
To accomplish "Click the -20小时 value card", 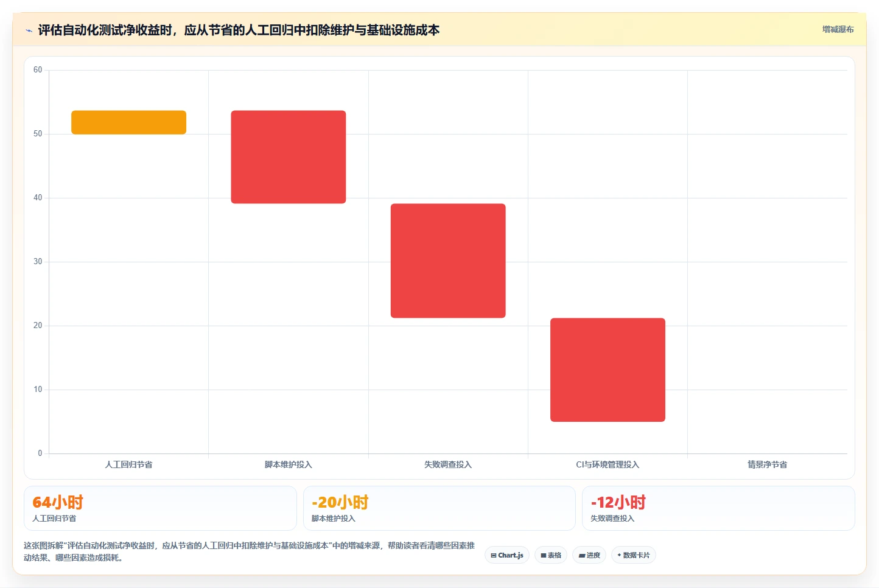I will 439,508.
